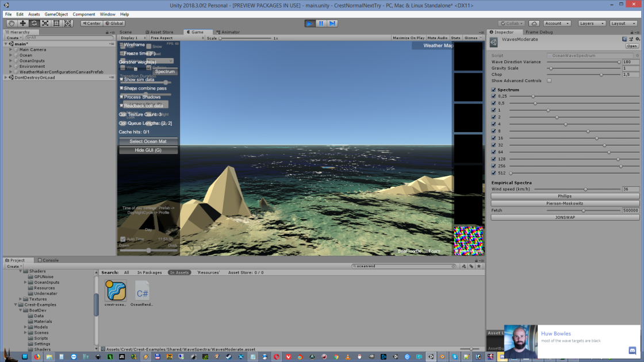Open the Display 1 dropdown
644x362 pixels.
pos(132,38)
